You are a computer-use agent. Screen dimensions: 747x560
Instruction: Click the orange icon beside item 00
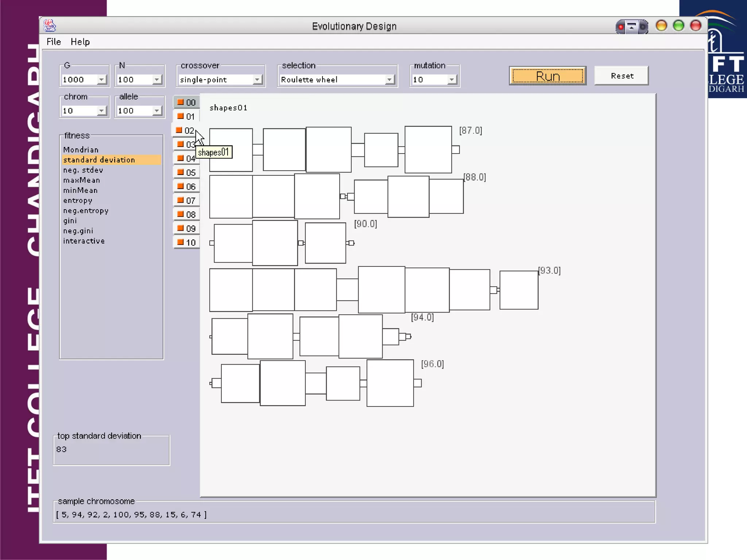[x=180, y=102]
